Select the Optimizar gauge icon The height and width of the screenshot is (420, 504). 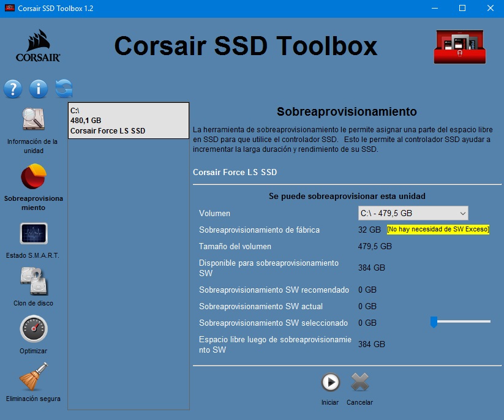[33, 329]
